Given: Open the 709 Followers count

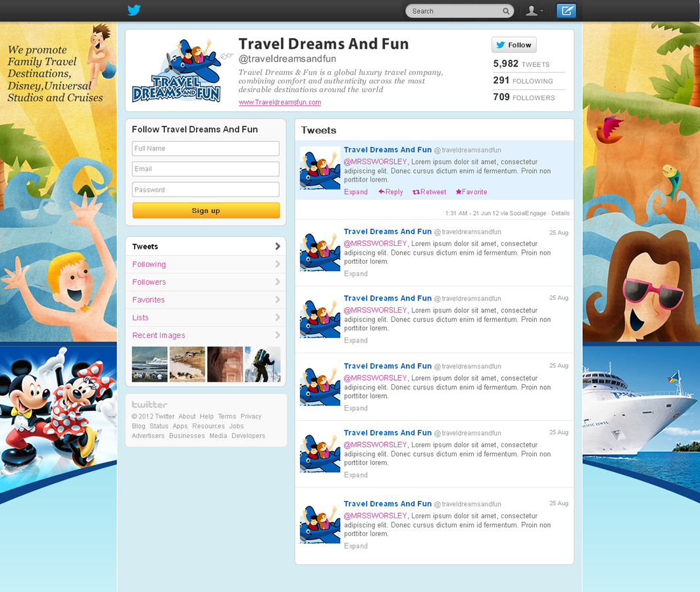Looking at the screenshot, I should [x=524, y=97].
